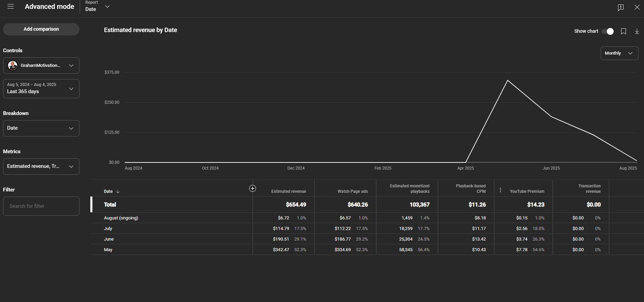Select the Total row label
Screen dimensions: 644x302
(110, 205)
